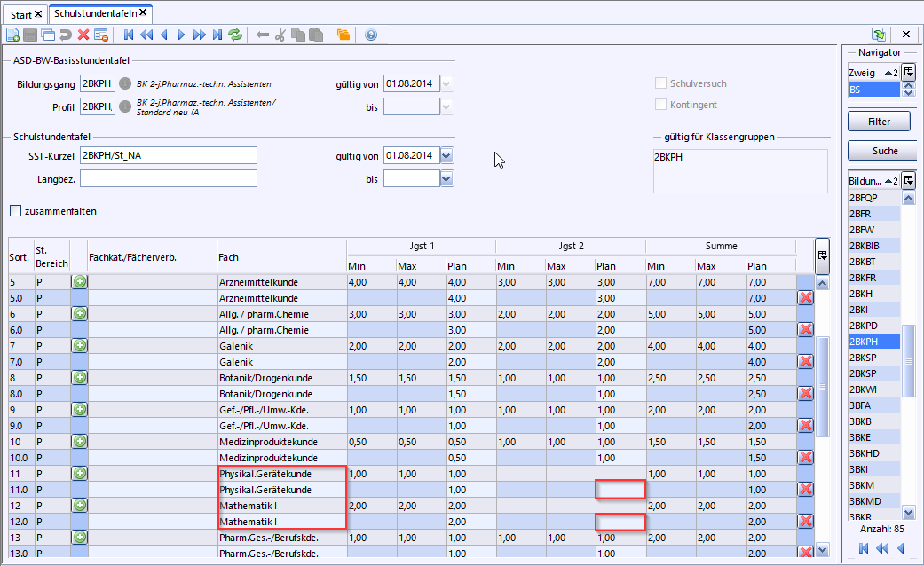Jump to the first record

click(129, 35)
